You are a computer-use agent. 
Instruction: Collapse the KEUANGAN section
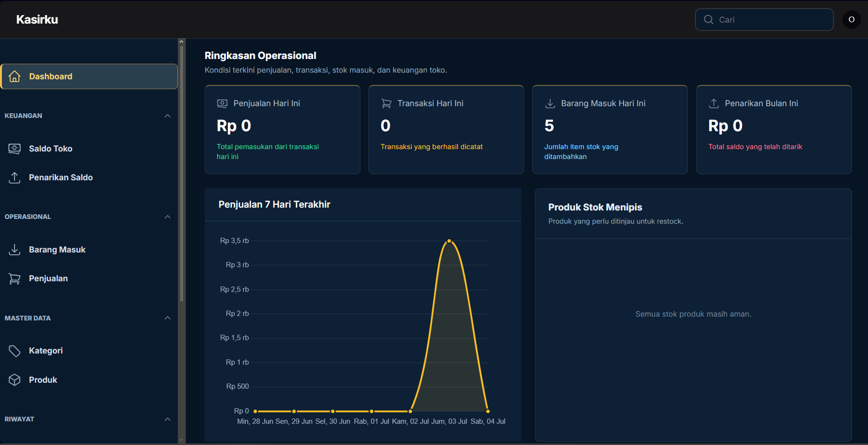pos(167,116)
